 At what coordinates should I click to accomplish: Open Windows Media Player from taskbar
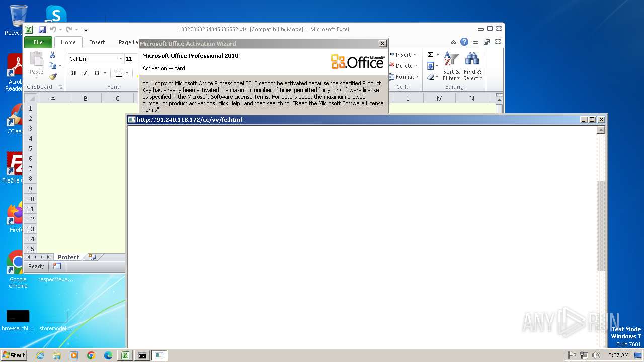tap(74, 355)
